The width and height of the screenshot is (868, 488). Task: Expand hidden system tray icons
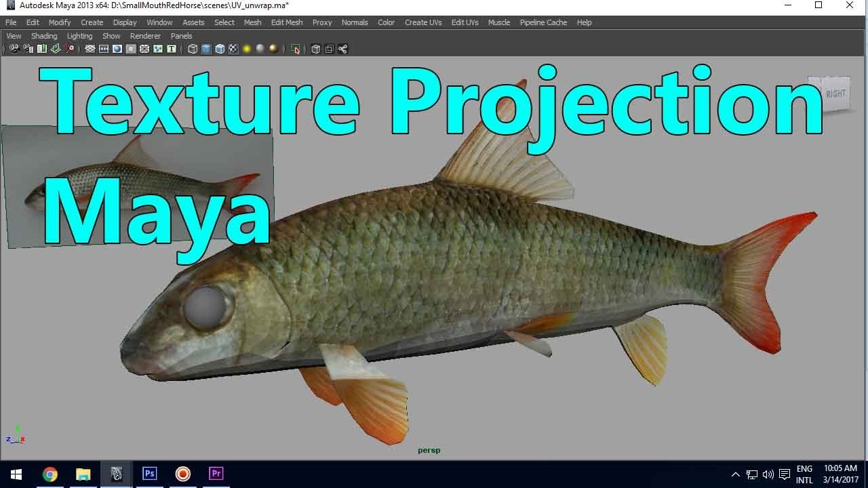point(735,474)
